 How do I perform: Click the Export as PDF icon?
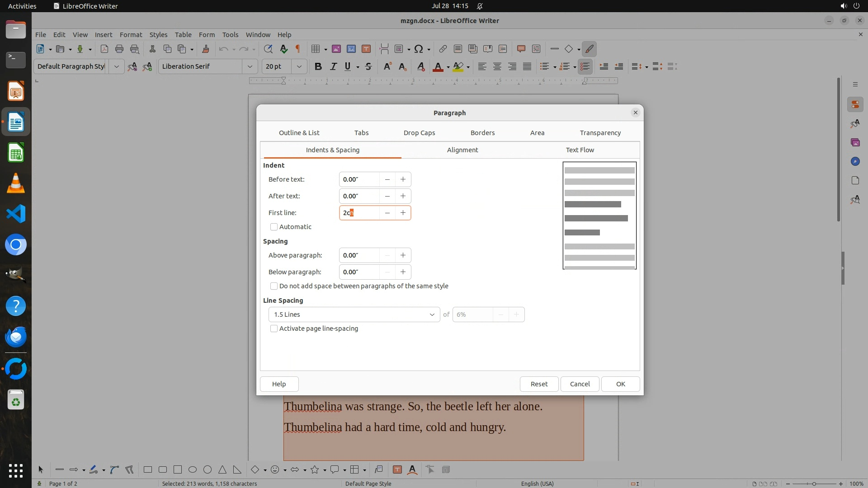tap(104, 49)
